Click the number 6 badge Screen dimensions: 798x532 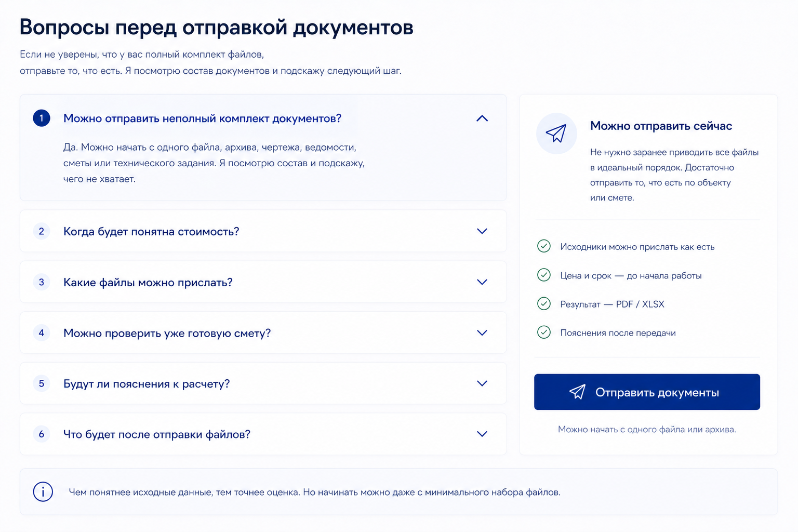pos(42,434)
